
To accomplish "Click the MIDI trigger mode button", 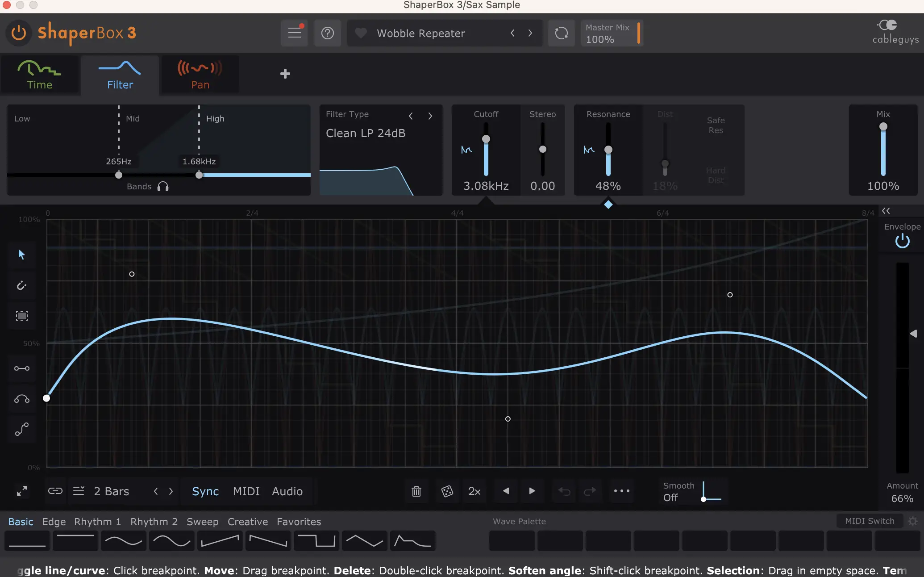I will (246, 491).
